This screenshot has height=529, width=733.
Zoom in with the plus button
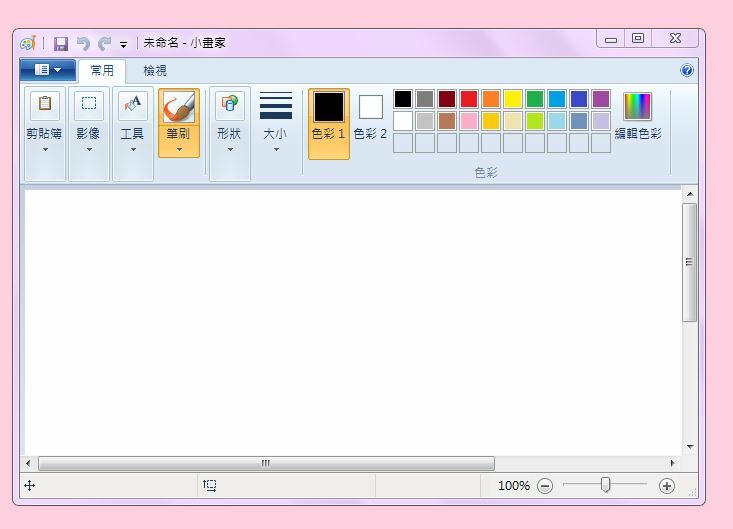(x=667, y=486)
